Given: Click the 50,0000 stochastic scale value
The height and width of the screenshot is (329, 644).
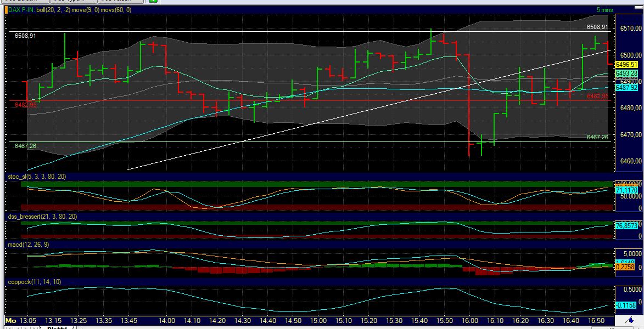Looking at the screenshot, I should [632, 196].
